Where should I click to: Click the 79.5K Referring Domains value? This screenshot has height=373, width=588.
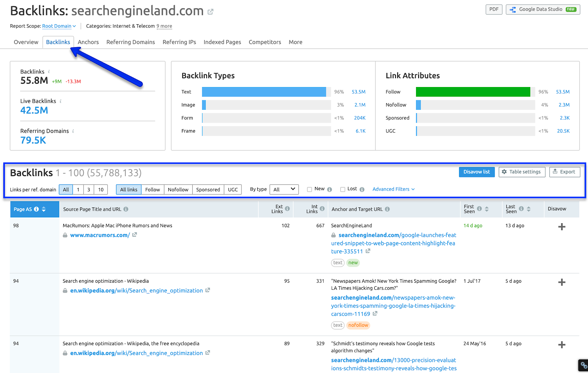(33, 140)
